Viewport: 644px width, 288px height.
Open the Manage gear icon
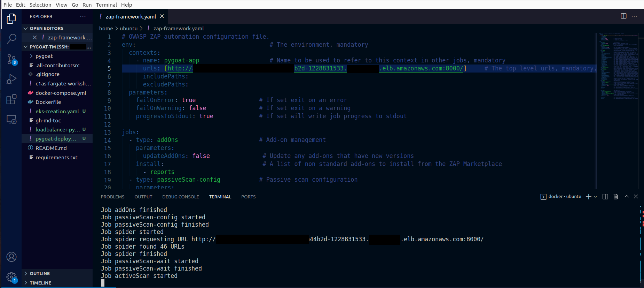[11, 278]
